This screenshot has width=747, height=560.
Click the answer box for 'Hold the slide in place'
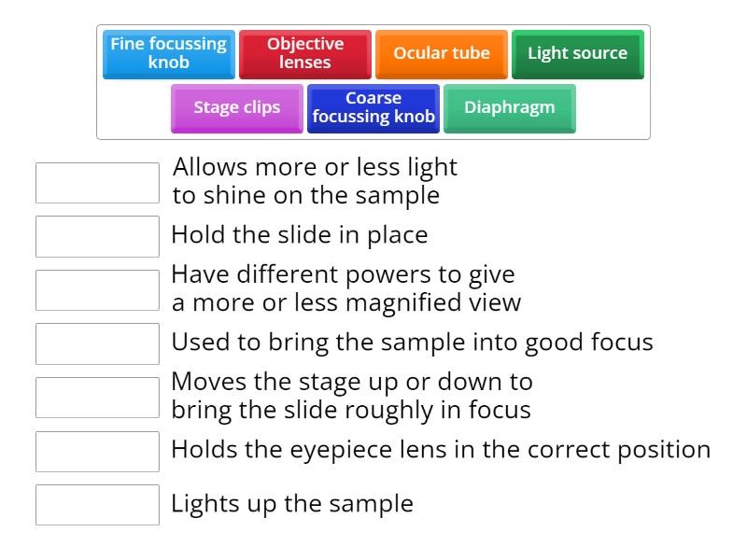pos(97,236)
